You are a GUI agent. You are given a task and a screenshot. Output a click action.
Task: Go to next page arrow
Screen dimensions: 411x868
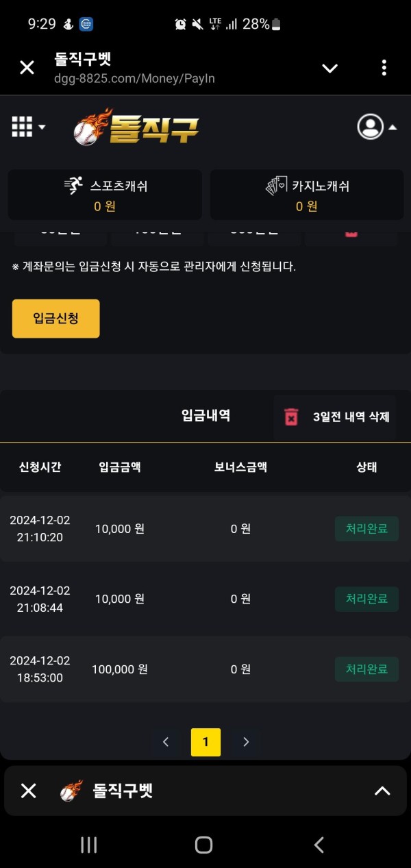246,742
